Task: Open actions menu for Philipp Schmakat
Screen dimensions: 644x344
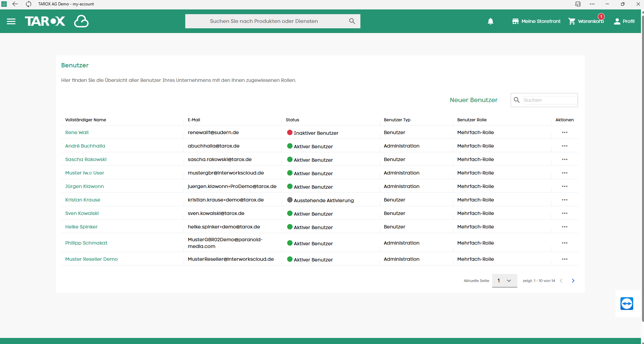Action: [565, 243]
